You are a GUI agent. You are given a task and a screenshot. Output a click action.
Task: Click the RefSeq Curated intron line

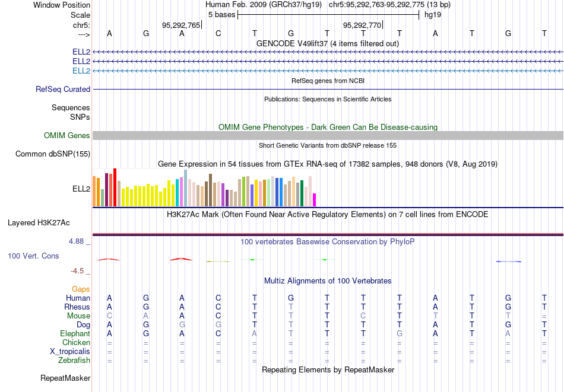328,89
